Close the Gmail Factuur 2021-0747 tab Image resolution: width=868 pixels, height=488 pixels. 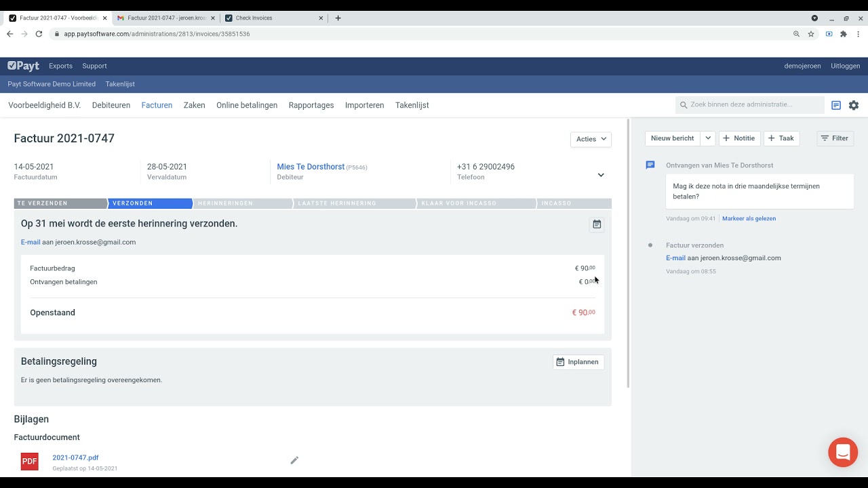pyautogui.click(x=213, y=18)
